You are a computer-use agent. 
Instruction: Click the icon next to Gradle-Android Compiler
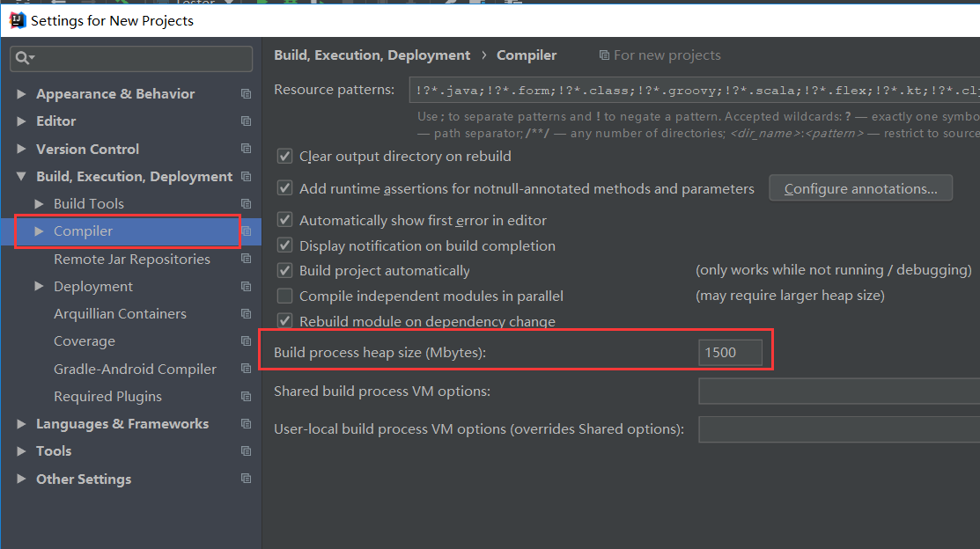click(x=247, y=369)
